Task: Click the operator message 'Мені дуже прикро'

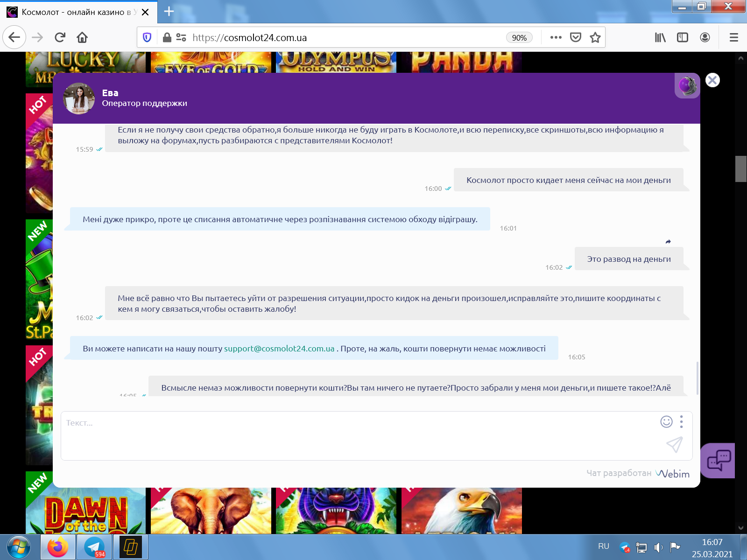Action: 280,219
